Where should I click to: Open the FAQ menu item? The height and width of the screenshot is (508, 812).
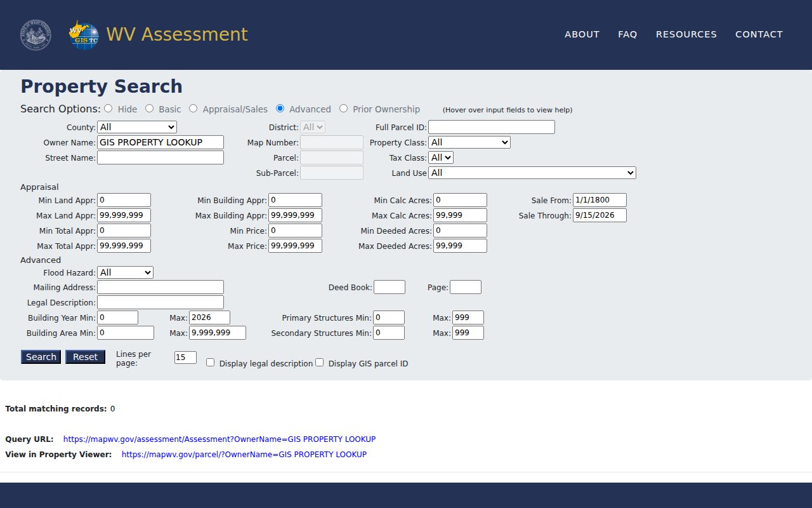[627, 34]
